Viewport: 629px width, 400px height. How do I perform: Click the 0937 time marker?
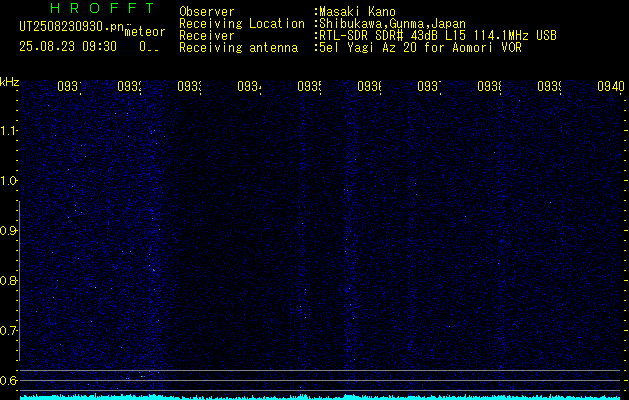[x=429, y=86]
